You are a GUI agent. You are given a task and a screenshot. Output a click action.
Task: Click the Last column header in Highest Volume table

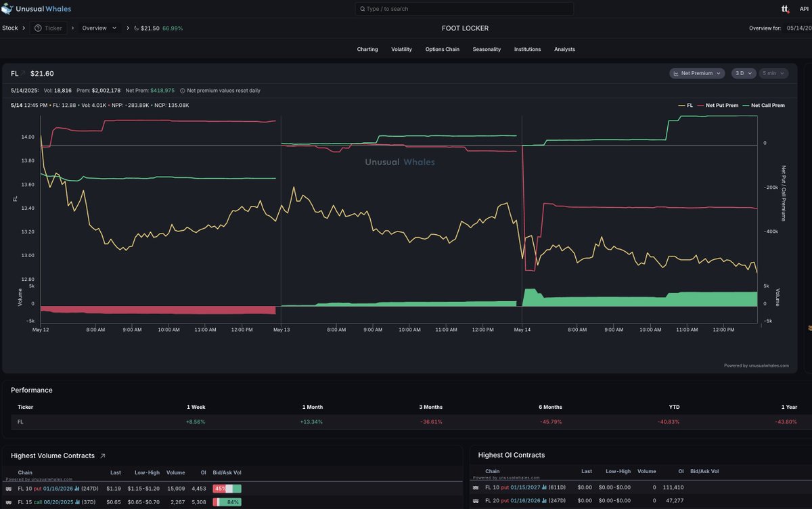(116, 472)
